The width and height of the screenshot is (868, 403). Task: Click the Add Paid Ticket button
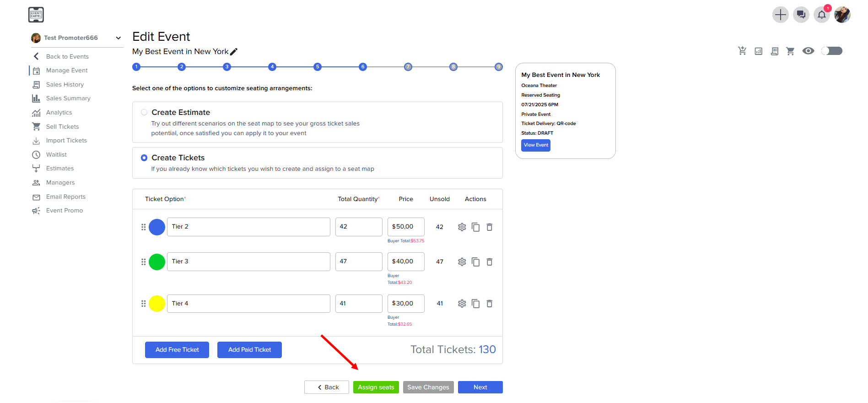tap(249, 350)
